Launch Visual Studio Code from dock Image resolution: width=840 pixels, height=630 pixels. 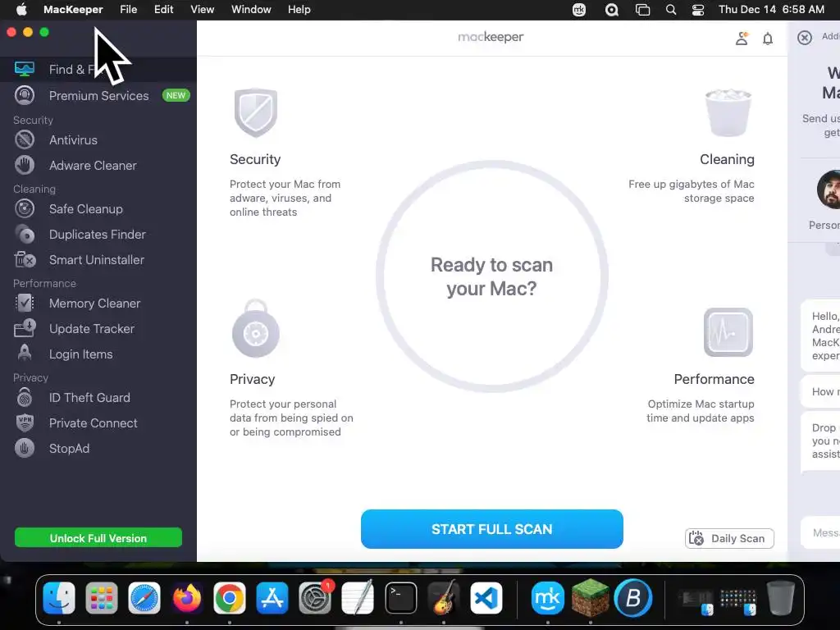pos(486,598)
